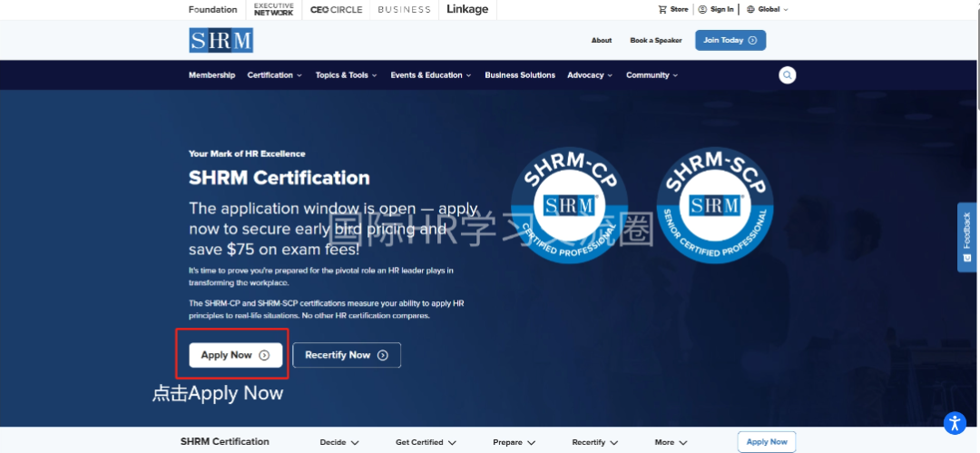Open the accessibility widget icon

tap(955, 422)
